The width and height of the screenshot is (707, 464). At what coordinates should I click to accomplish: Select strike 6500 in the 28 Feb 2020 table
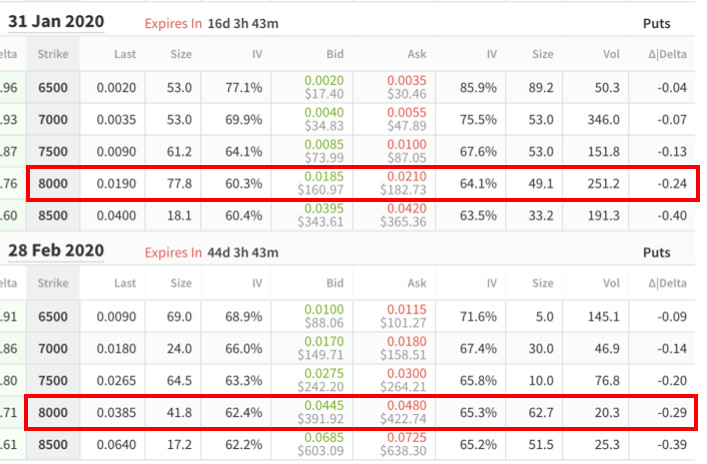(53, 317)
